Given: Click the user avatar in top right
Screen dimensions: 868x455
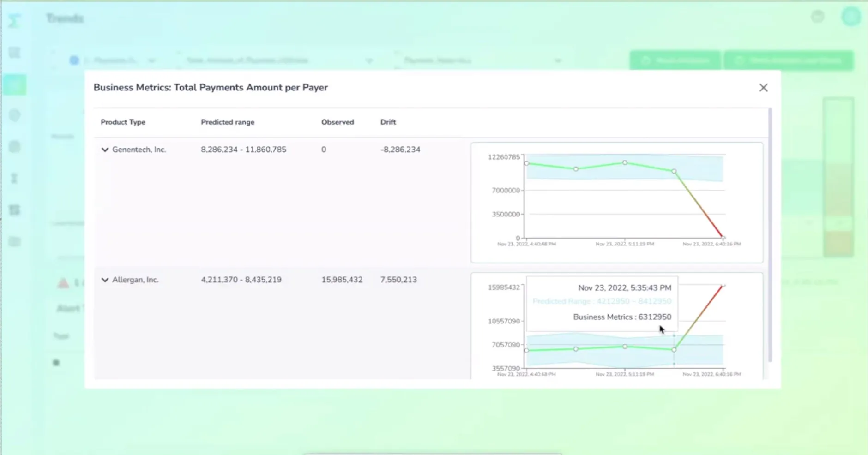Looking at the screenshot, I should (850, 17).
